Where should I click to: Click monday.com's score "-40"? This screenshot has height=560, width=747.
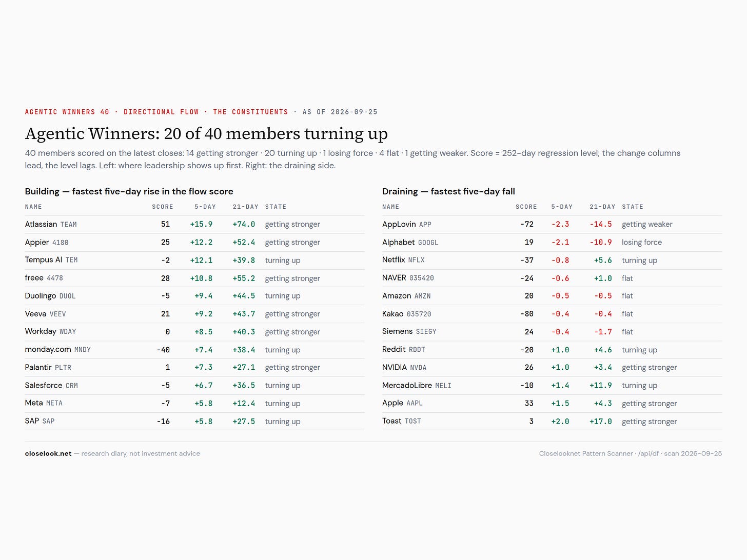pyautogui.click(x=163, y=350)
